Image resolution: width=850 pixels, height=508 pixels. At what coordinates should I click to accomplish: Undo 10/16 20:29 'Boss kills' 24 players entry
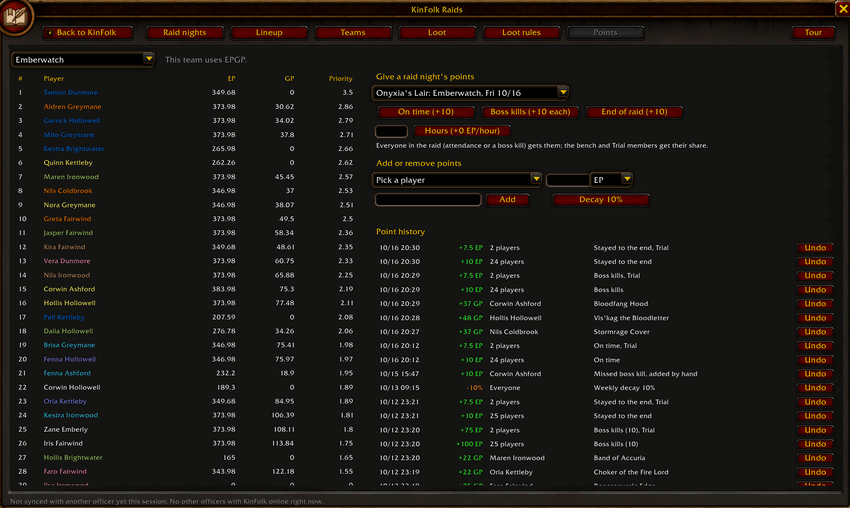point(815,290)
